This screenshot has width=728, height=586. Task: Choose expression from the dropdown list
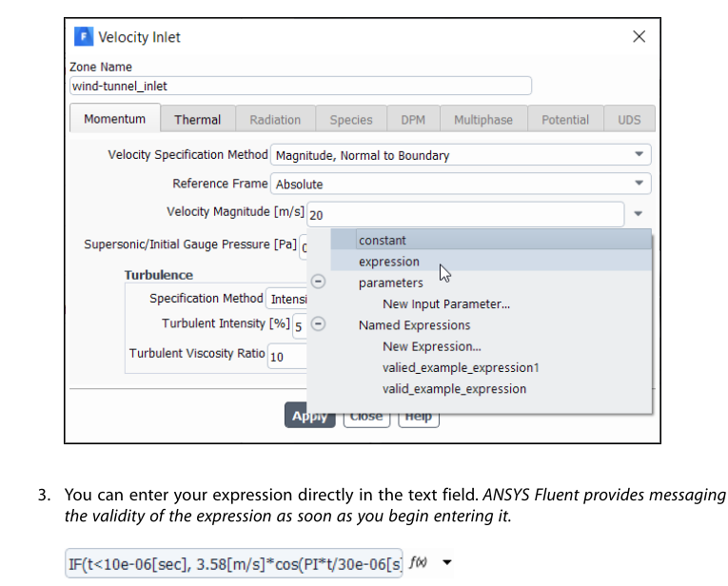point(491,262)
